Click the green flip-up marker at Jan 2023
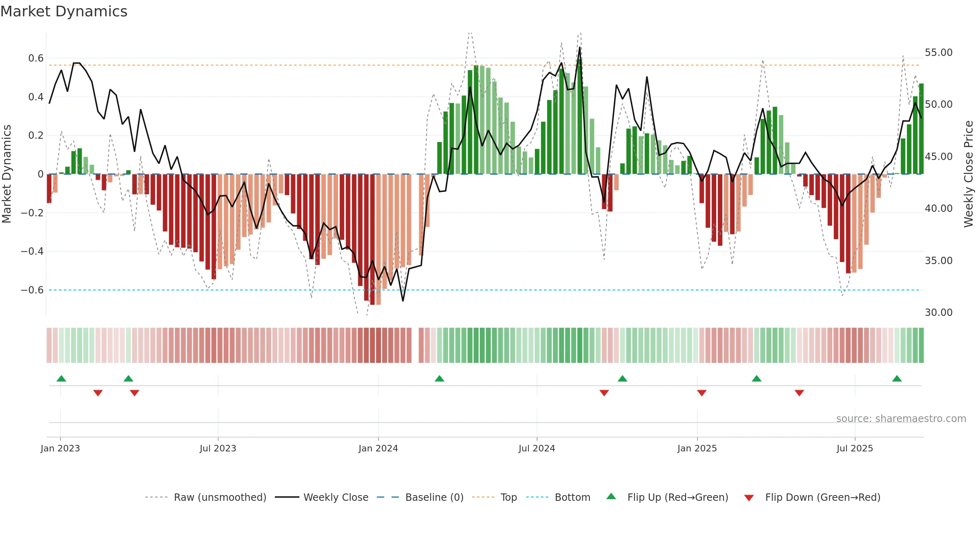Viewport: 980px width, 551px height. coord(61,378)
